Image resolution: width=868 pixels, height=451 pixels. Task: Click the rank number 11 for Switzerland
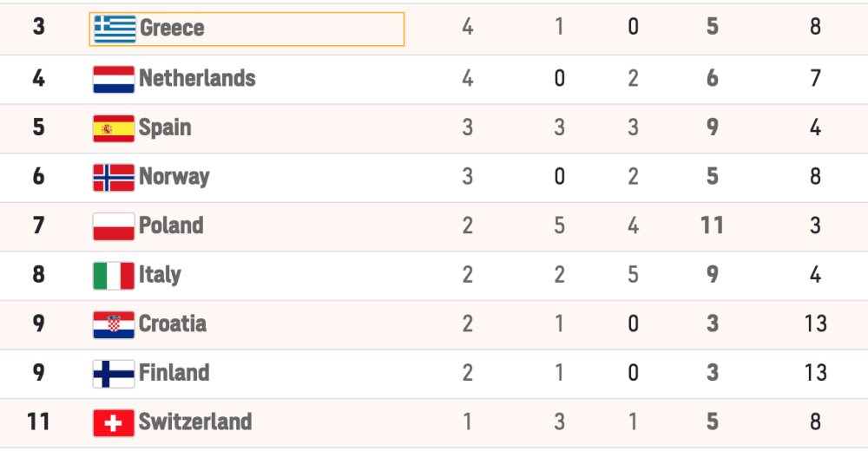pyautogui.click(x=38, y=422)
